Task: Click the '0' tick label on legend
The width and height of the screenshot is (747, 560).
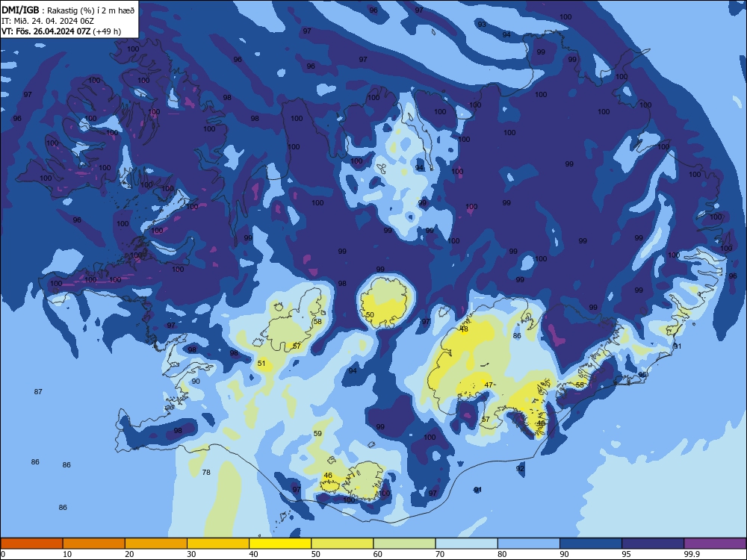Action: [3, 554]
